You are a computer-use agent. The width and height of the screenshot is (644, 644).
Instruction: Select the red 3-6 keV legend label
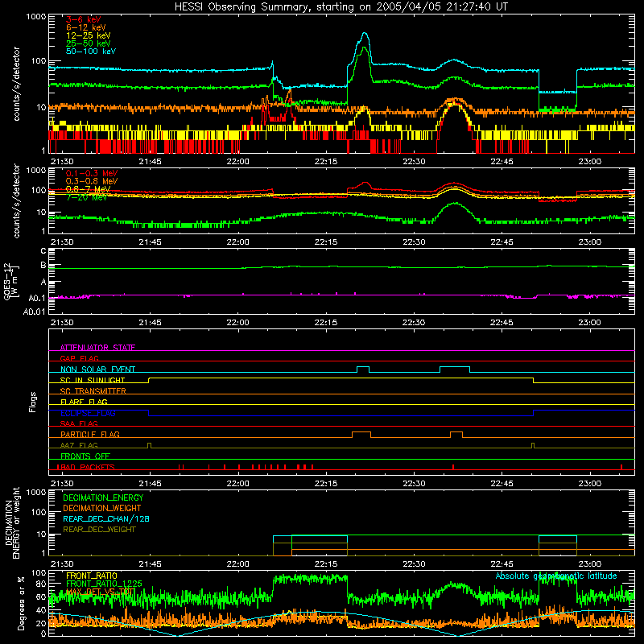click(x=83, y=19)
